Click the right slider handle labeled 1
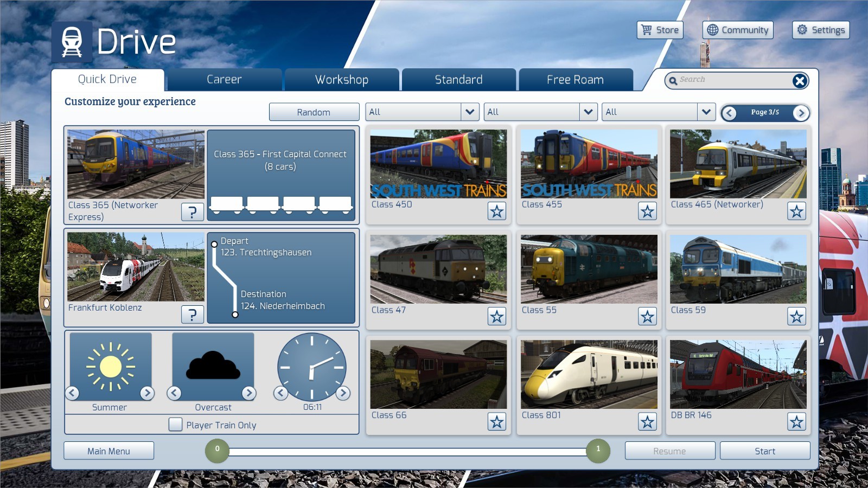Screen dimensions: 868x488 coord(598,451)
